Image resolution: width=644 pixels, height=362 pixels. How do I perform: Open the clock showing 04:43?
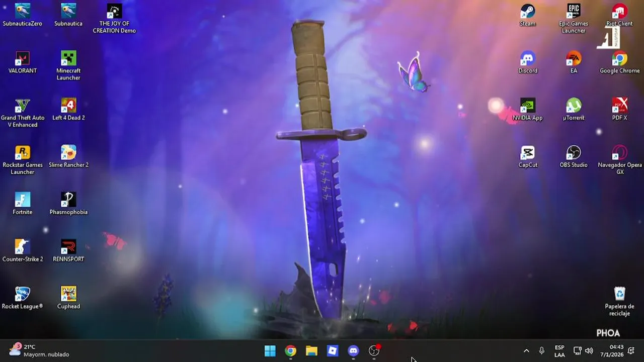click(x=612, y=351)
